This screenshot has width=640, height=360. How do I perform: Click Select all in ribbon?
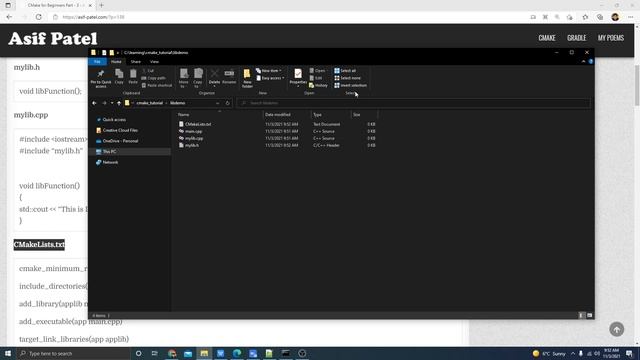345,71
